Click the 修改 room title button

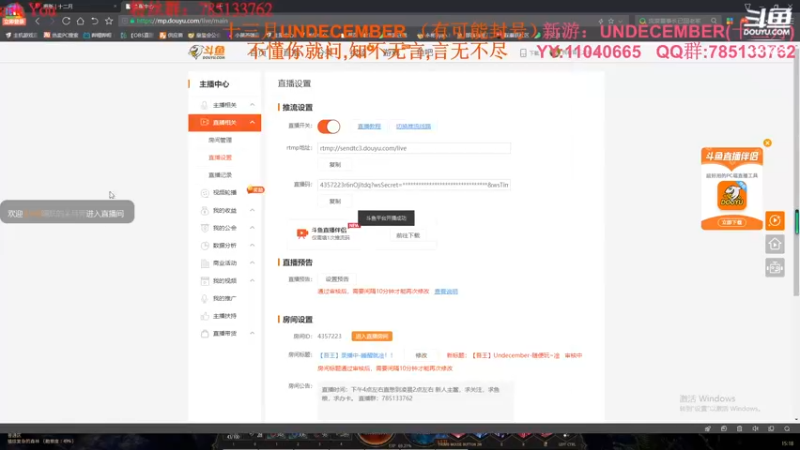click(421, 356)
